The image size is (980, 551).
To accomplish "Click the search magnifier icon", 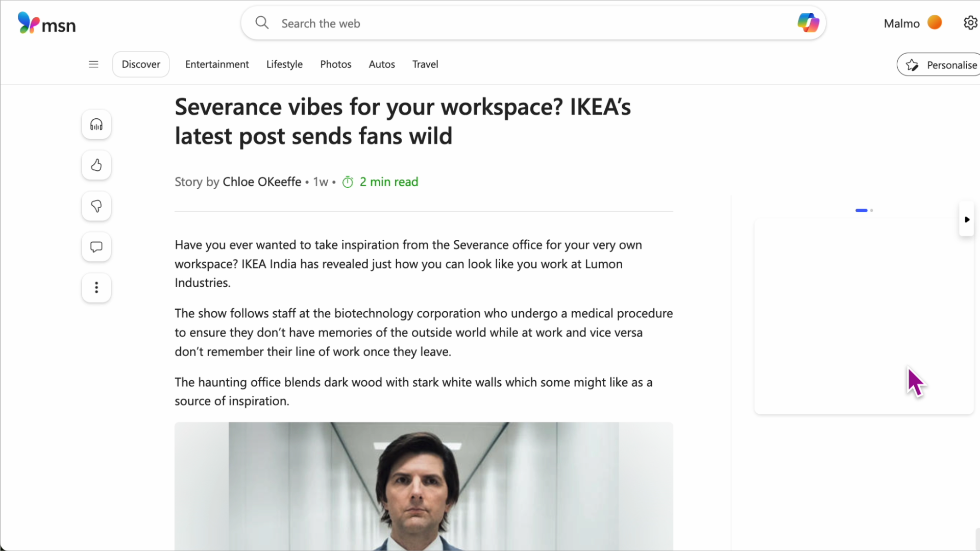I will 262,23.
